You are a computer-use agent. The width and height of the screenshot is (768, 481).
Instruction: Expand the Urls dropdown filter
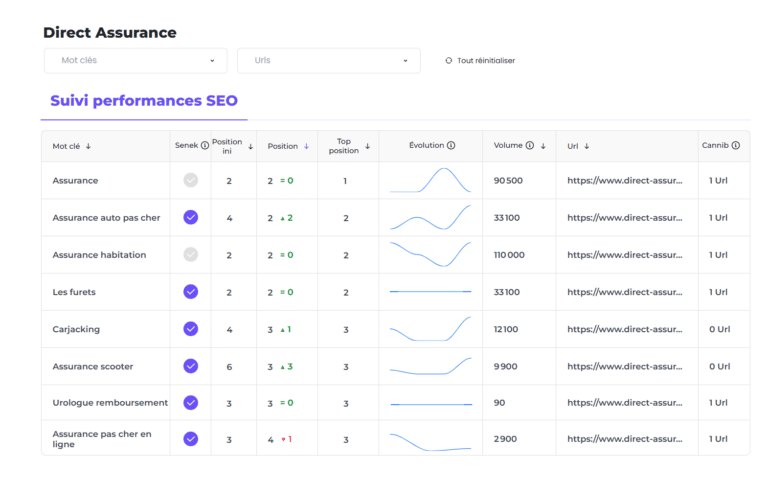coord(328,61)
